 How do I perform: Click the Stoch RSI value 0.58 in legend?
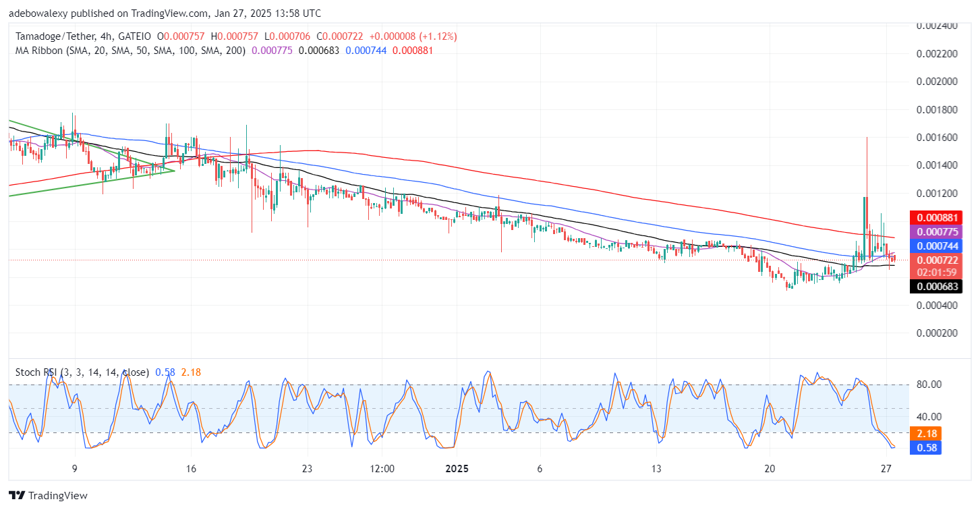(166, 372)
